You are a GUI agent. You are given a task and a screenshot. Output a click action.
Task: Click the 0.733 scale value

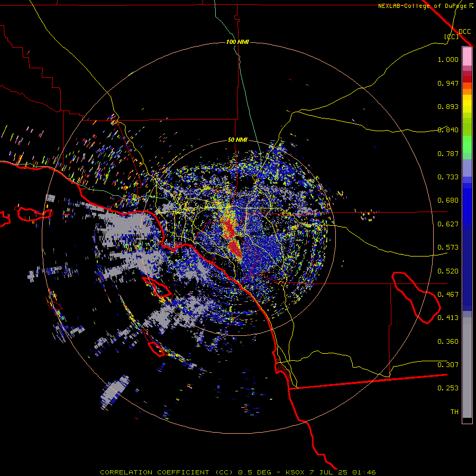pos(448,177)
